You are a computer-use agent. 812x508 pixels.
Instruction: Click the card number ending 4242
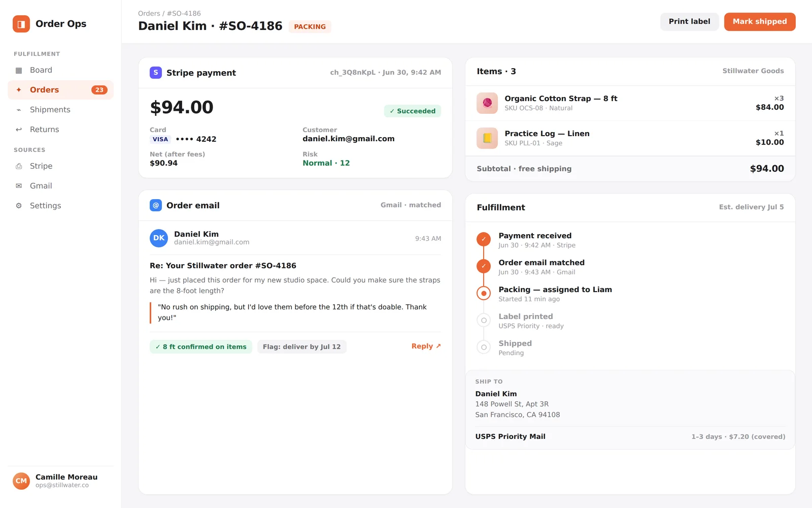click(x=196, y=139)
